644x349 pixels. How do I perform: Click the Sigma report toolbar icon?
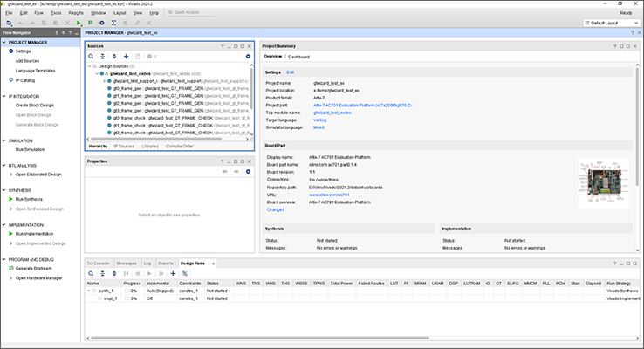tap(113, 23)
